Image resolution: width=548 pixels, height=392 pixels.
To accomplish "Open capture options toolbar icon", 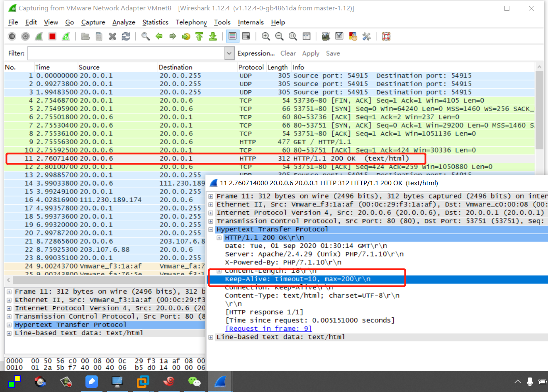I will (25, 36).
